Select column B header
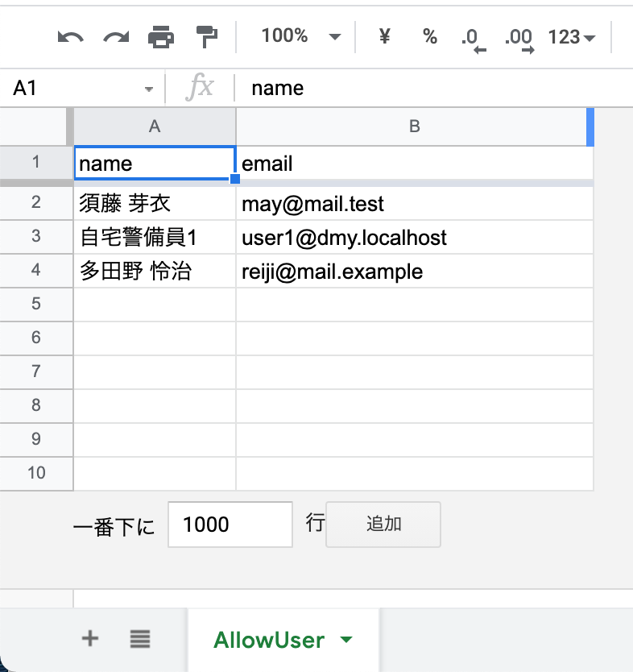Image resolution: width=633 pixels, height=672 pixels. [x=415, y=127]
